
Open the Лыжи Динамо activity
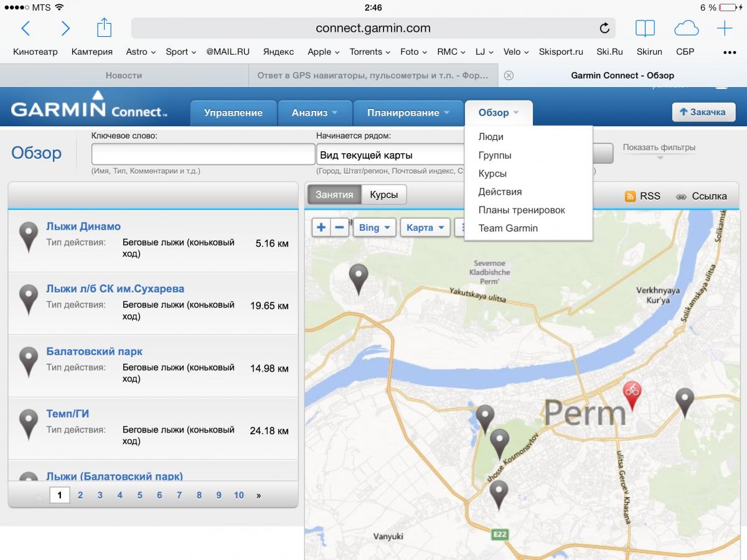click(83, 226)
